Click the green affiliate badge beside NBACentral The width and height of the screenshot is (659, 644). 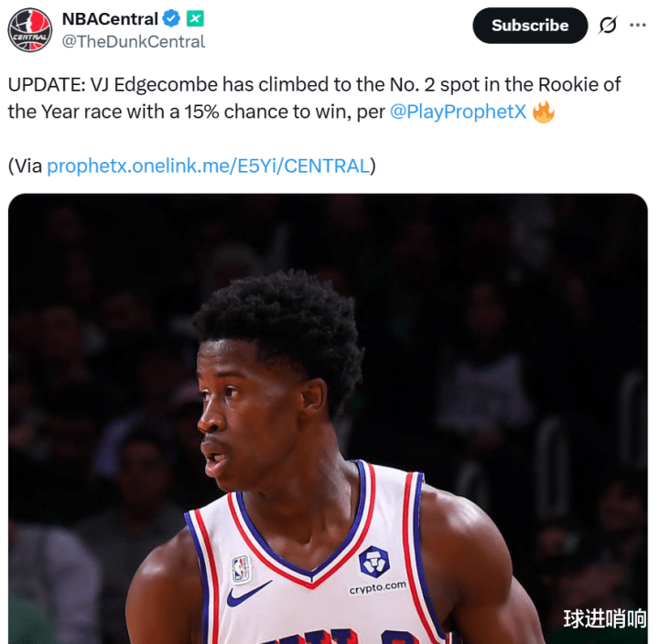pos(195,19)
